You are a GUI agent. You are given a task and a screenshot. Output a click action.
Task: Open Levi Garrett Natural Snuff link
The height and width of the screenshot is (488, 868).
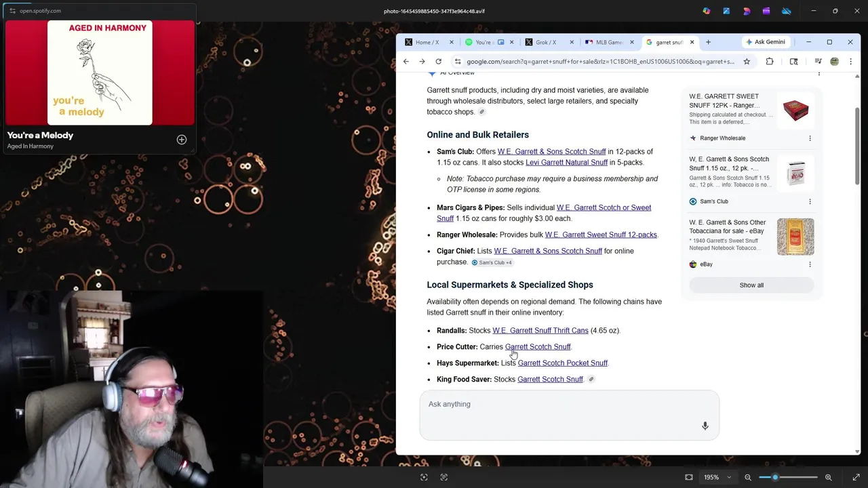tap(566, 163)
